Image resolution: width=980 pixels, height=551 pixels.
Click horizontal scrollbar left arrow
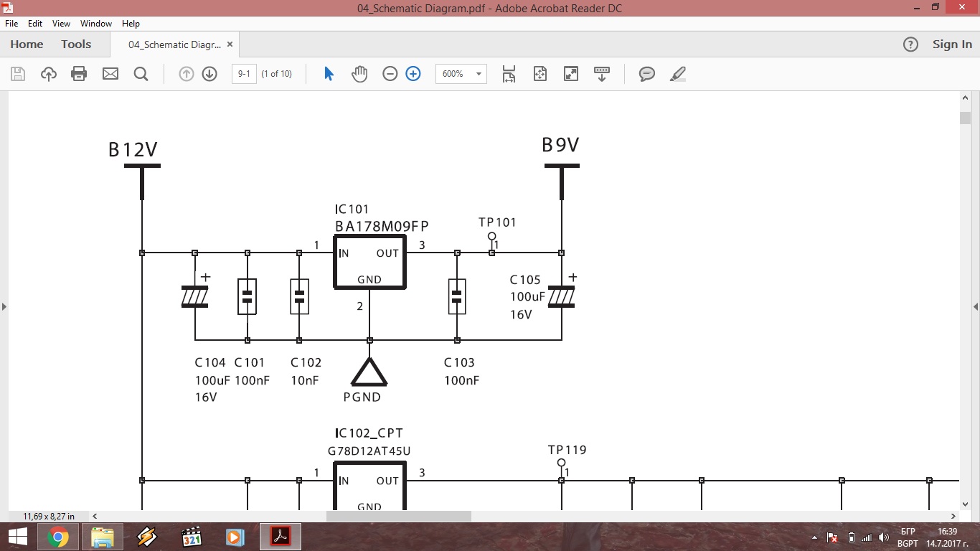(95, 516)
